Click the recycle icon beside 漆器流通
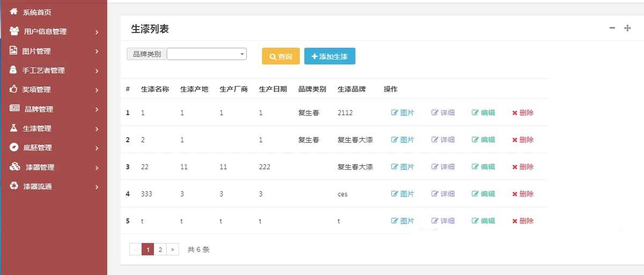Image resolution: width=644 pixels, height=275 pixels. pos(14,186)
